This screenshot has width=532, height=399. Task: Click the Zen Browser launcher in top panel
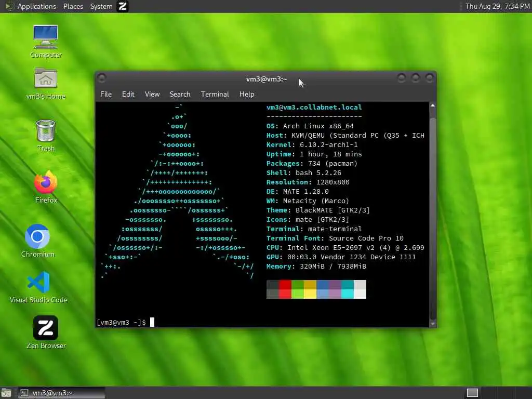(123, 6)
